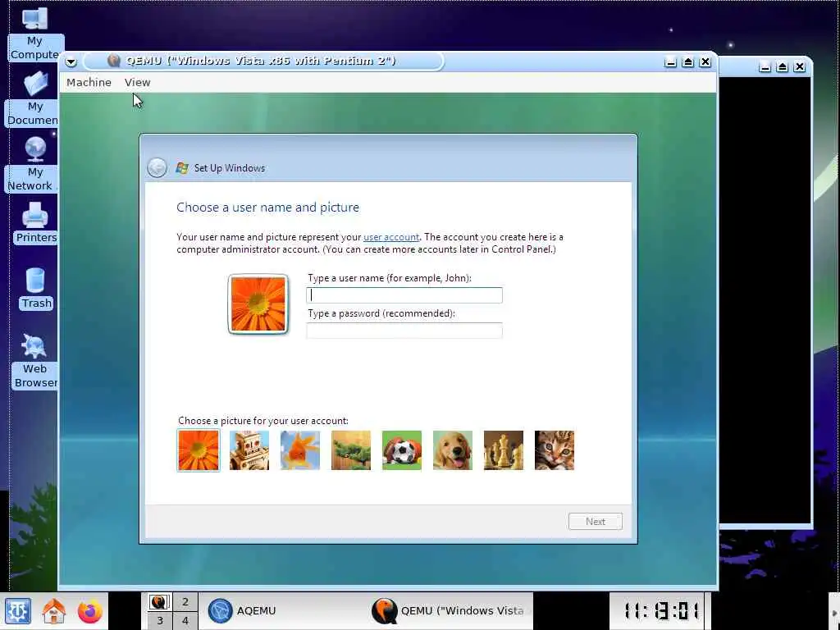Screen dimensions: 840x630
Task: Focus the password text field
Action: point(404,331)
